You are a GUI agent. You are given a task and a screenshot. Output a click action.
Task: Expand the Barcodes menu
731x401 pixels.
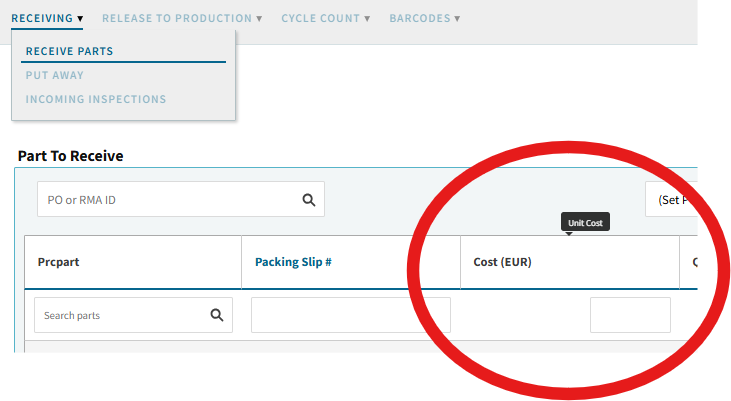click(425, 18)
